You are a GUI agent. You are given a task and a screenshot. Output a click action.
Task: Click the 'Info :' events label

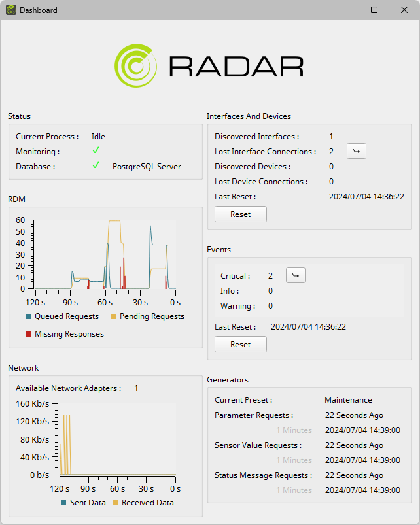(x=230, y=291)
